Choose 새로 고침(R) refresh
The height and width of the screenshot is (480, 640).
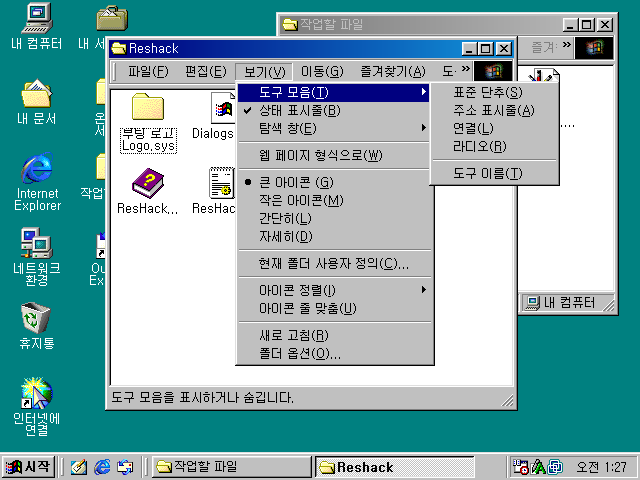333,335
